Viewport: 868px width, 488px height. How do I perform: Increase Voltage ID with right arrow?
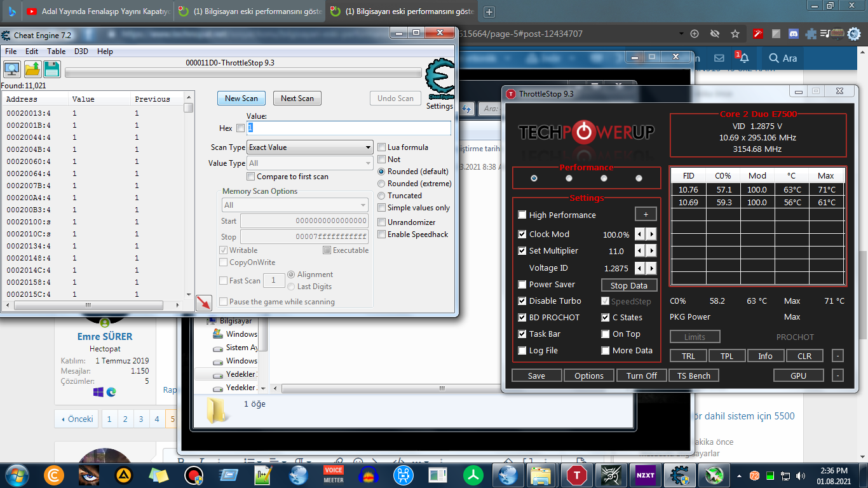[651, 269]
